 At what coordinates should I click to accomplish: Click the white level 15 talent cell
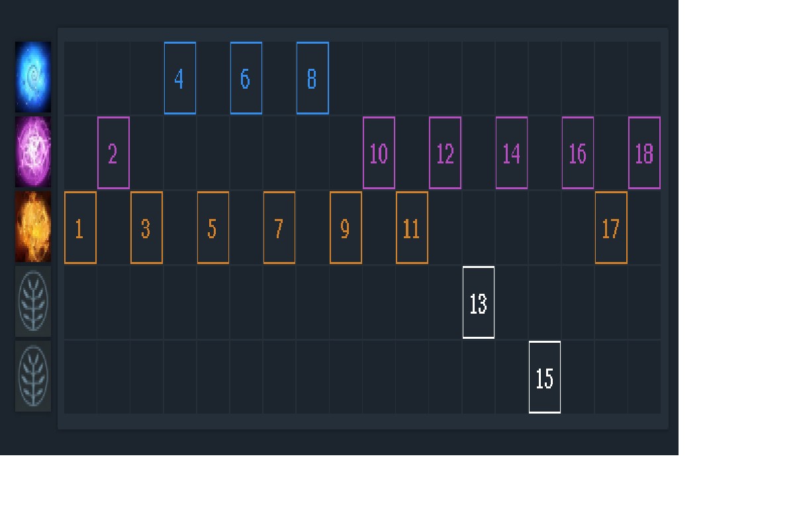pos(545,377)
